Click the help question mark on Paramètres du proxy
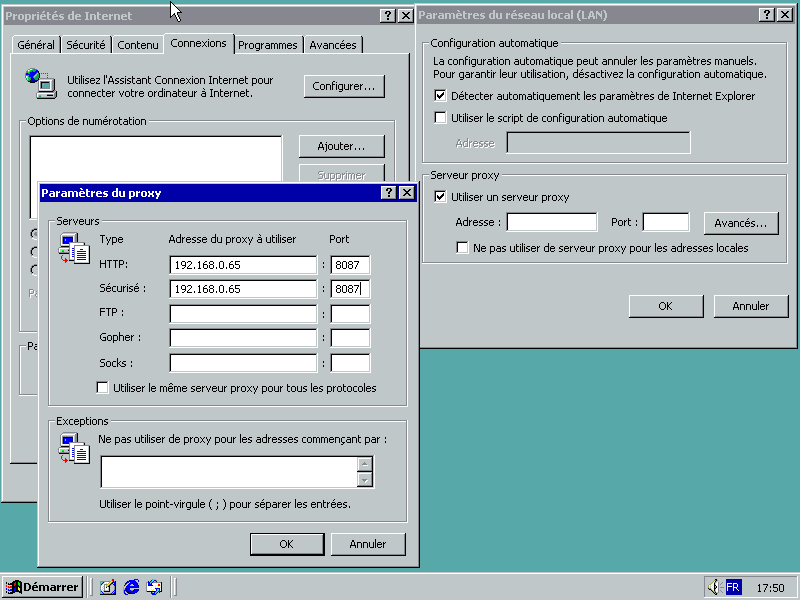This screenshot has width=800, height=600. click(x=388, y=192)
